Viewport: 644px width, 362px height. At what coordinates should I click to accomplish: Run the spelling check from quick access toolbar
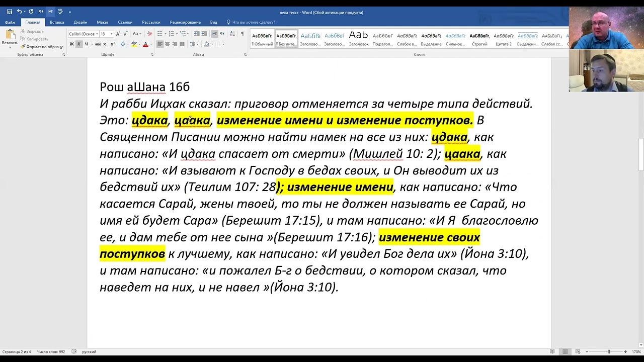pyautogui.click(x=60, y=12)
